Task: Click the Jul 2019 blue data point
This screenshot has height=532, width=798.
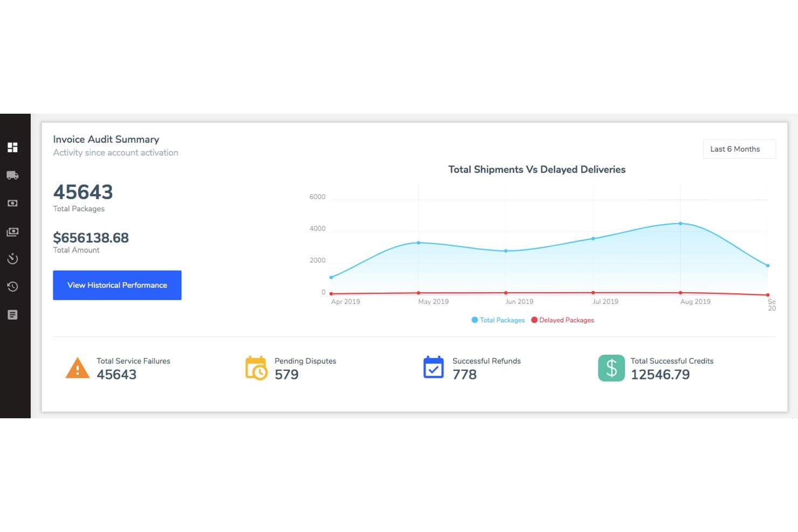Action: tap(593, 239)
